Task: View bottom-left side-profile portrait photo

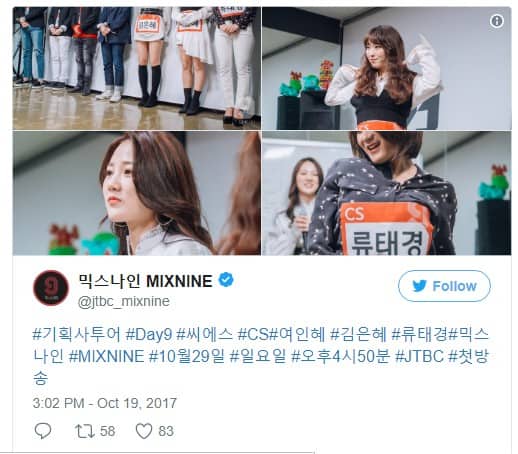Action: tap(137, 193)
